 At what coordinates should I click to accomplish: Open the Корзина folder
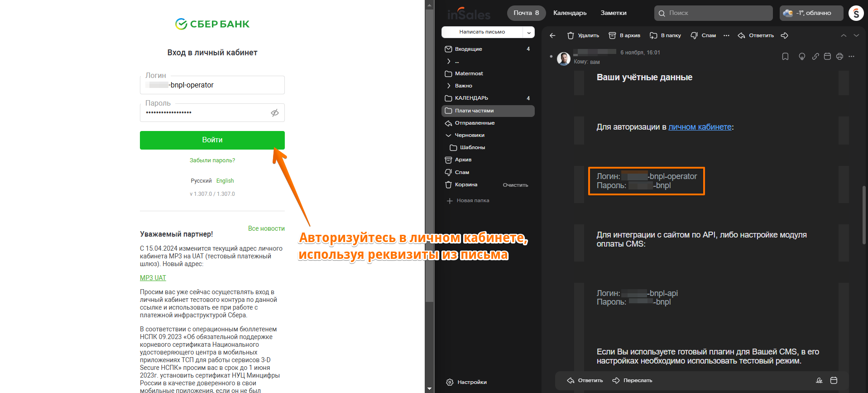click(x=466, y=184)
